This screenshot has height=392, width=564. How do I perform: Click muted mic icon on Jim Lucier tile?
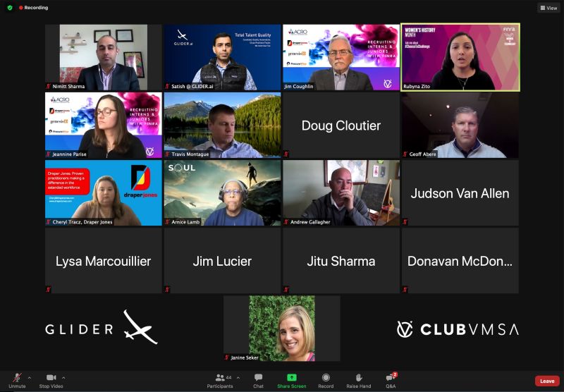(x=167, y=290)
